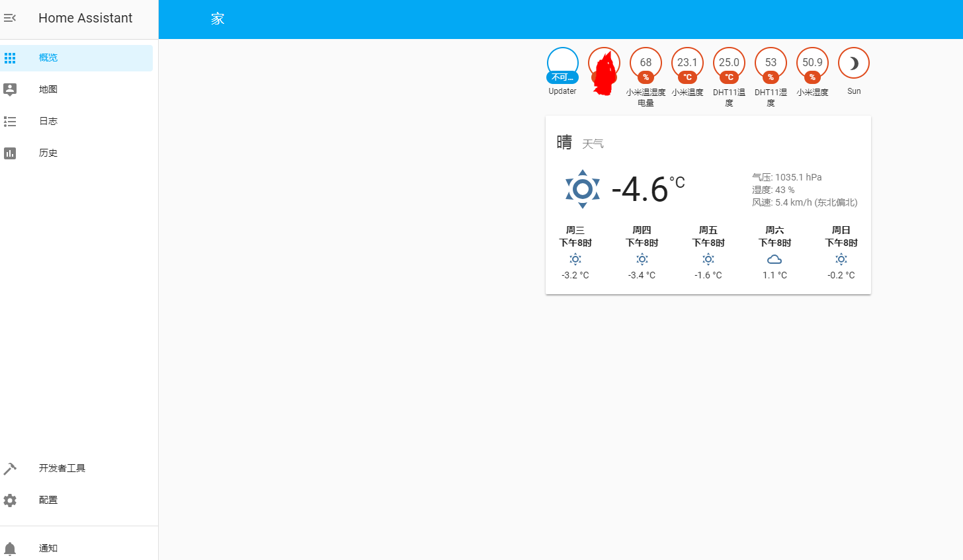Open 配置 configuration page
963x560 pixels.
[x=76, y=500]
